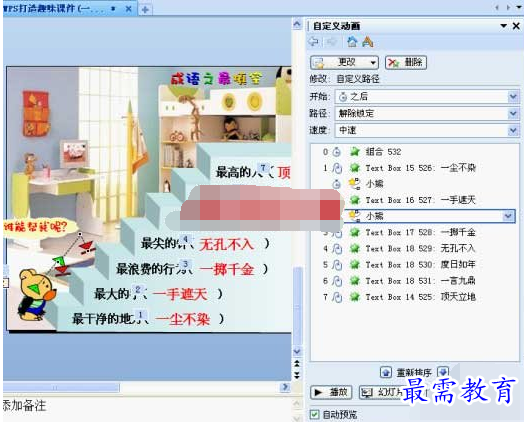Select the 无孔不入 red text on the slide
Screen dimensions: 524x422
(x=227, y=244)
